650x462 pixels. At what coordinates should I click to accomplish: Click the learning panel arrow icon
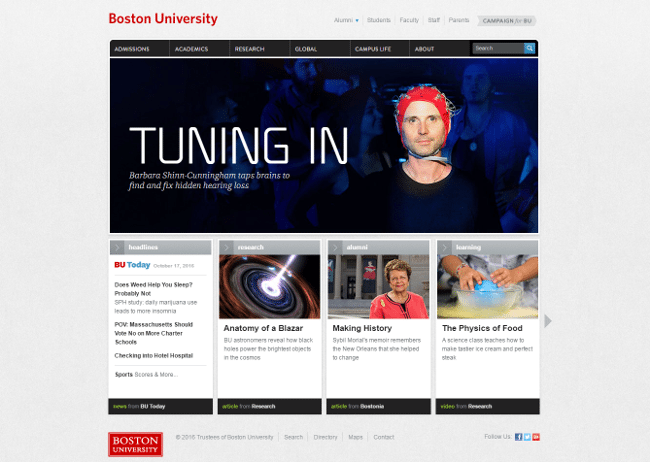pyautogui.click(x=444, y=248)
